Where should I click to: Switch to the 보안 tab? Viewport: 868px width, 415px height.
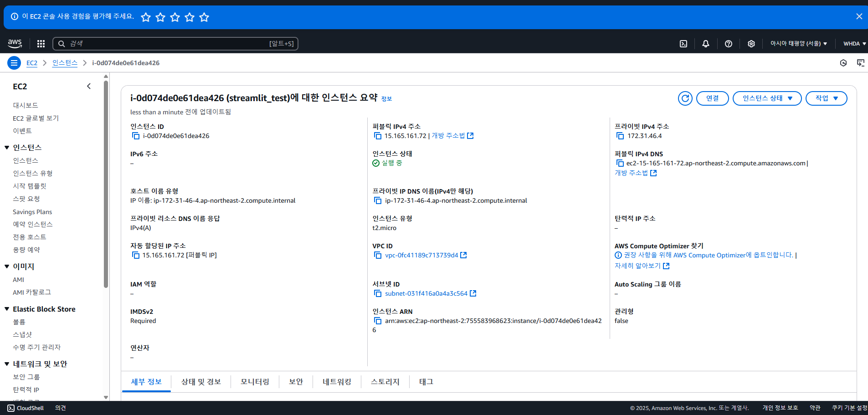296,382
